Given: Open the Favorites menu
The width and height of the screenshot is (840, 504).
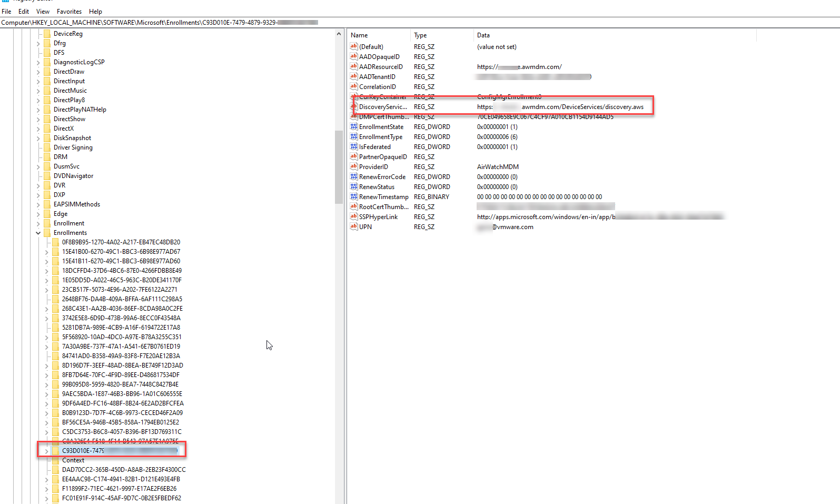Looking at the screenshot, I should (69, 12).
